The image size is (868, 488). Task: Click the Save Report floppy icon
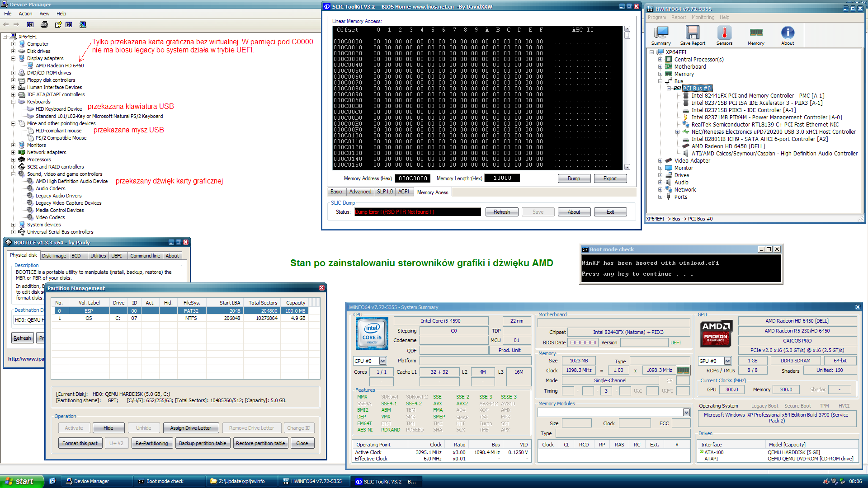click(x=693, y=33)
